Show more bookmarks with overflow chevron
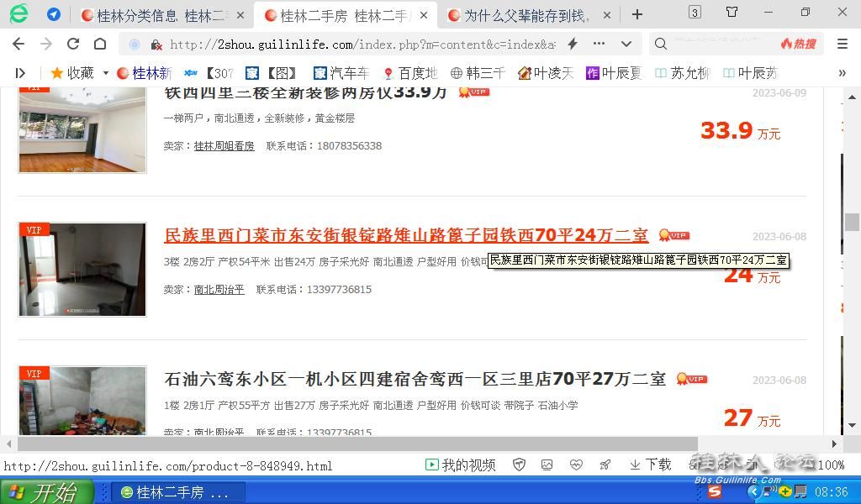The width and height of the screenshot is (861, 504). (x=843, y=73)
